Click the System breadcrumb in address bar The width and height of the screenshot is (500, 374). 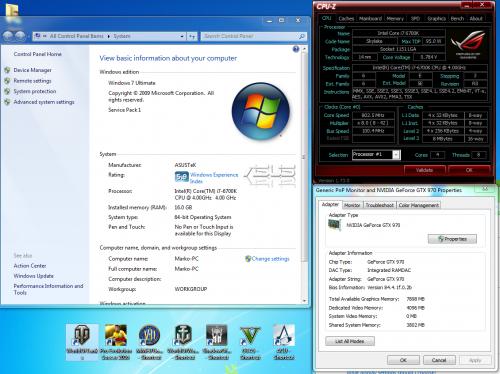[x=122, y=36]
